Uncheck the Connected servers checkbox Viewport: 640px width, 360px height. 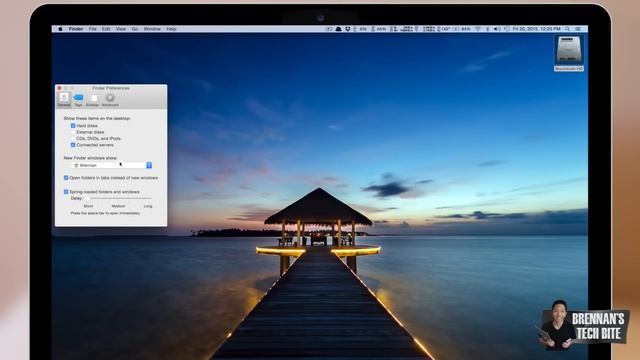click(73, 145)
